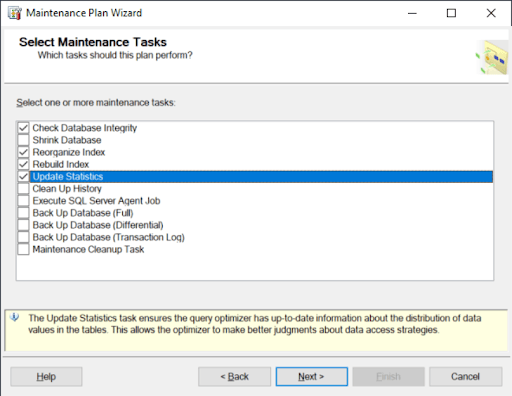Maximize the wizard window

(x=451, y=13)
